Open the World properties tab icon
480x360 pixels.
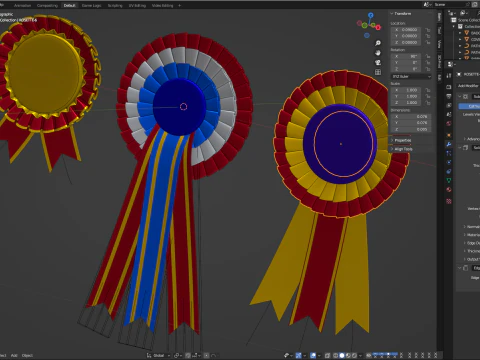tap(449, 124)
